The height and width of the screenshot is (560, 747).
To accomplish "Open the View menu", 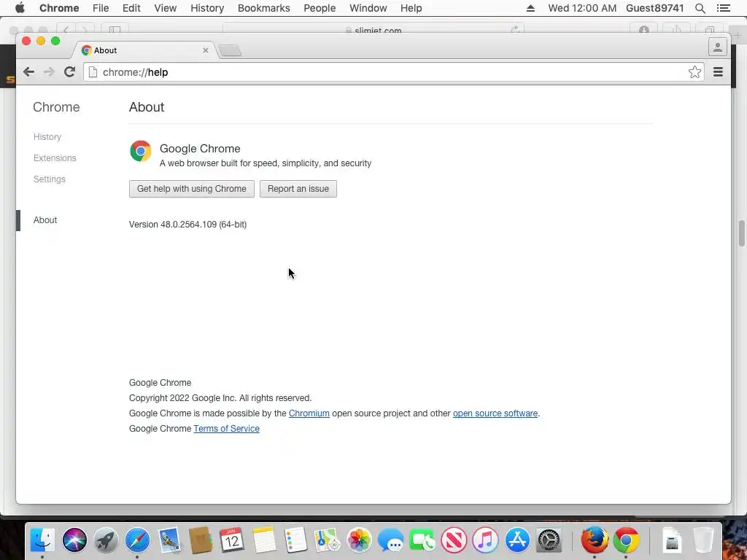I will point(166,8).
